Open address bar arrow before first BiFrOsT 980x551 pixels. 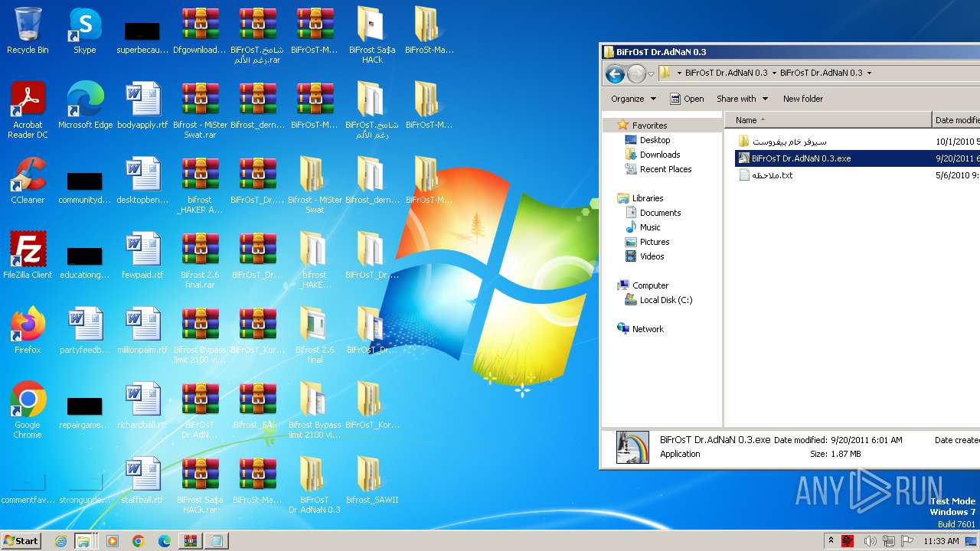679,73
